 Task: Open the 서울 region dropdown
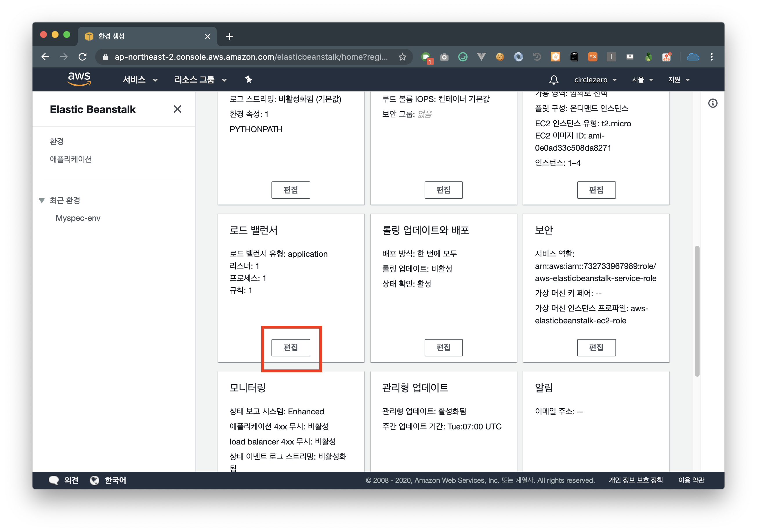642,80
